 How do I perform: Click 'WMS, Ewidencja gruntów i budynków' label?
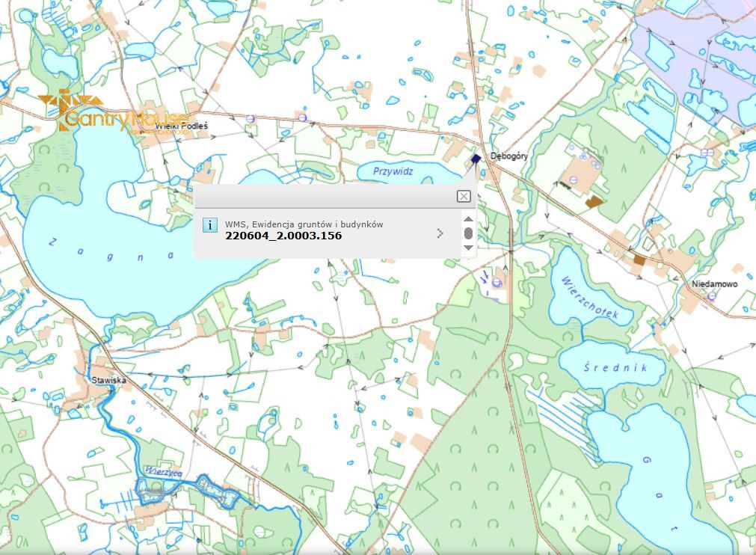[x=304, y=224]
